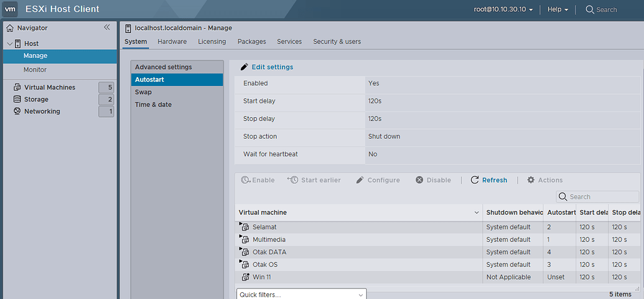This screenshot has width=644, height=299.
Task: Click the Virtual Machines icon in Navigator
Action: [17, 87]
